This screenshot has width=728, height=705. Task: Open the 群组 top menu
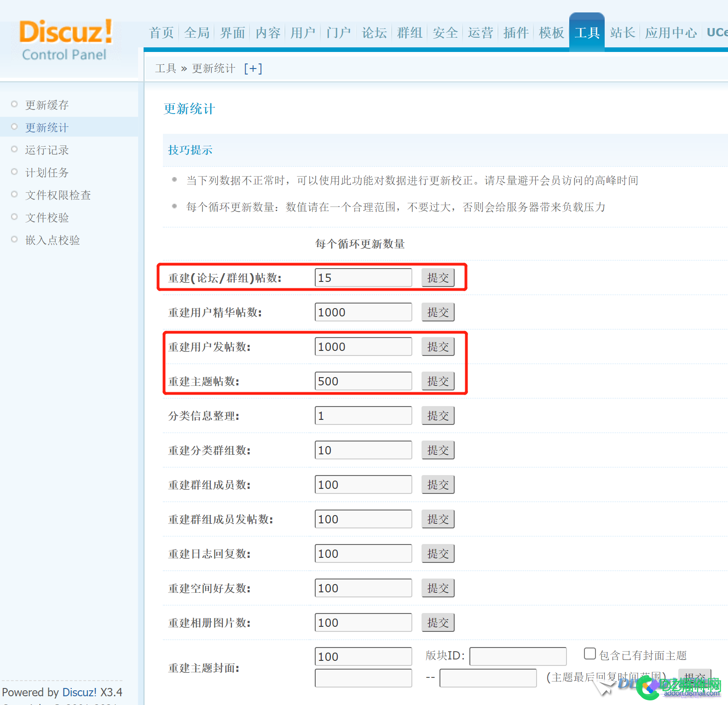410,33
